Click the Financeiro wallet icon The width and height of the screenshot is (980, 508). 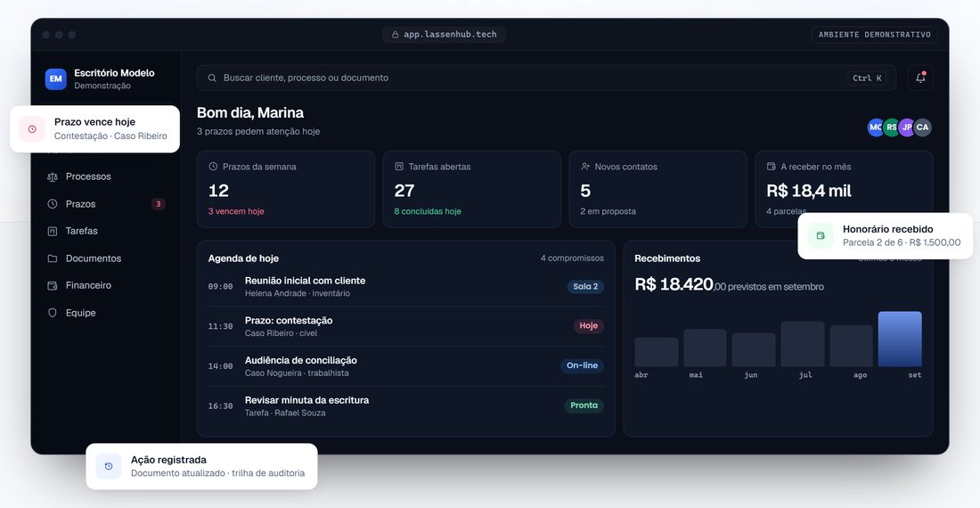pyautogui.click(x=53, y=285)
